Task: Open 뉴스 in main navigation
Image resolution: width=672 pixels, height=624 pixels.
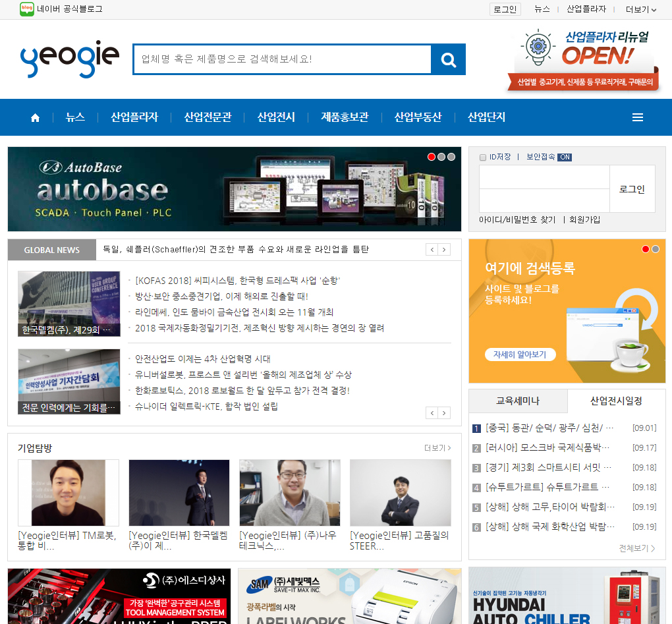Action: [x=75, y=117]
